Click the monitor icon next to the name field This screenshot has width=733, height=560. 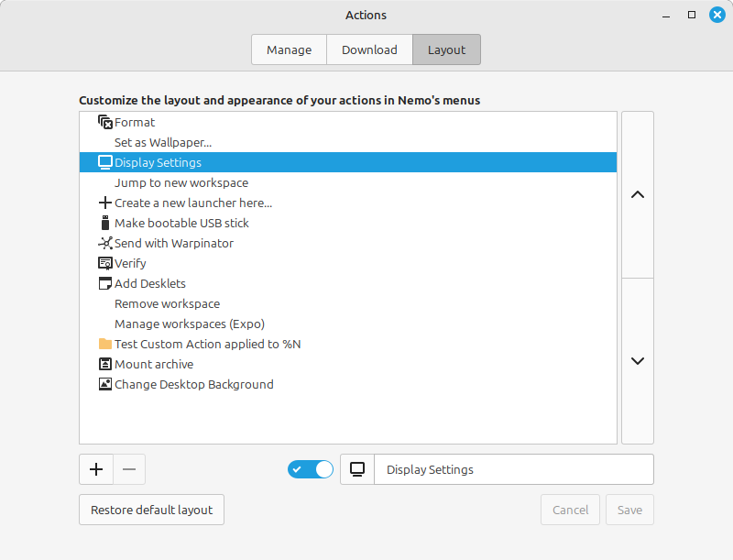pyautogui.click(x=356, y=469)
